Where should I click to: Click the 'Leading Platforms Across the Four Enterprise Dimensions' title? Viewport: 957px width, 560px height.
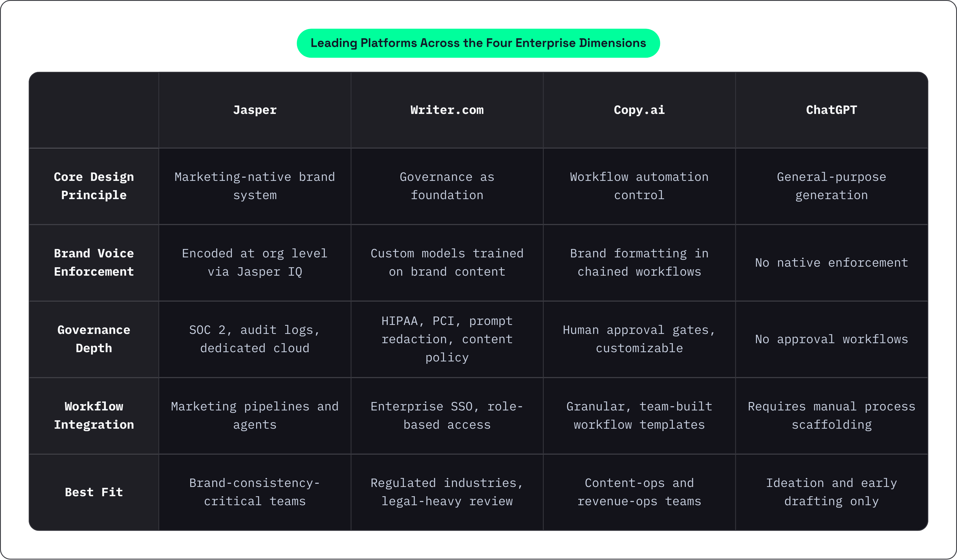478,43
